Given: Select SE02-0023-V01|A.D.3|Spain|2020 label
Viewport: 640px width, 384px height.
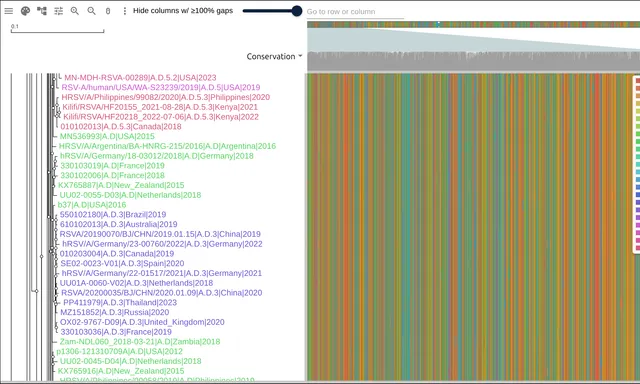Looking at the screenshot, I should 122,264.
